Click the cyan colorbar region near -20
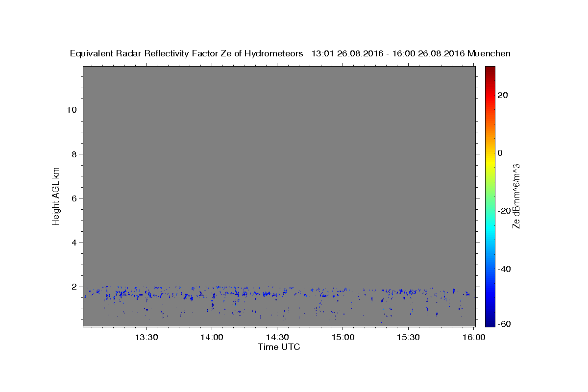This screenshot has width=588, height=392. click(490, 211)
